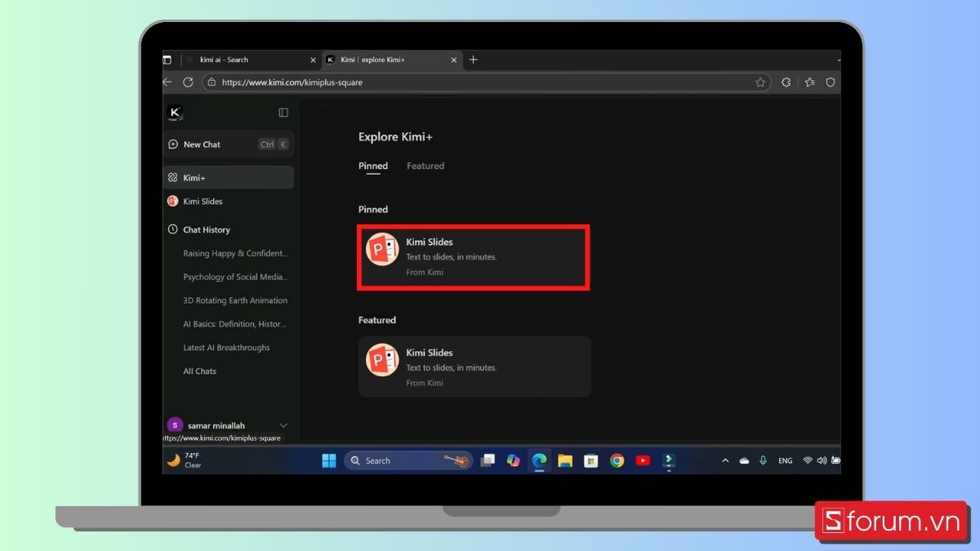The height and width of the screenshot is (551, 980).
Task: Click the address bar URL field
Action: click(x=486, y=82)
